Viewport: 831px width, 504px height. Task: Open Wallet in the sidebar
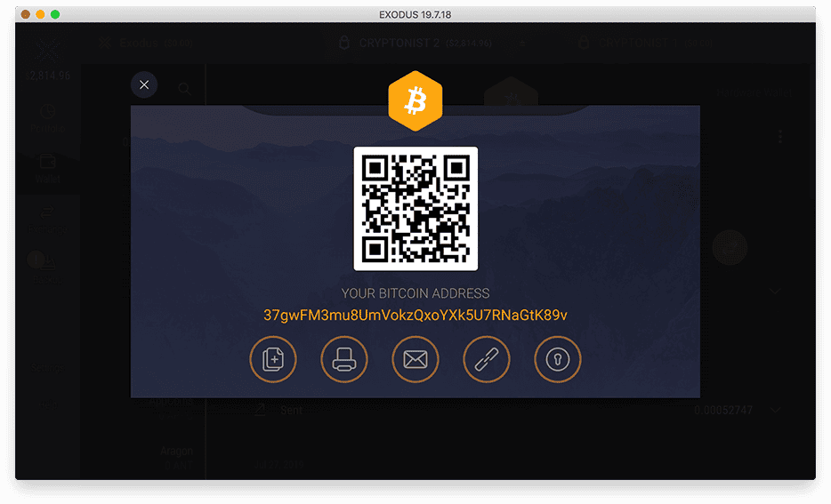[x=48, y=169]
